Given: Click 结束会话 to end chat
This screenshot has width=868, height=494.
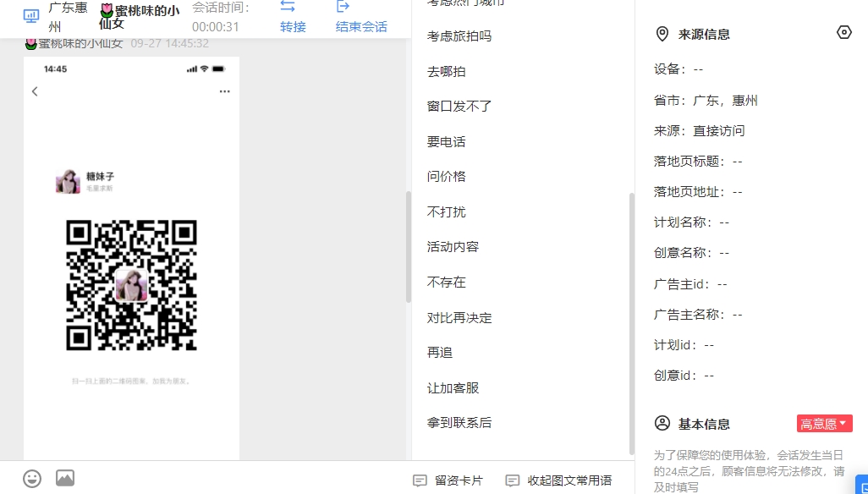Looking at the screenshot, I should [361, 26].
